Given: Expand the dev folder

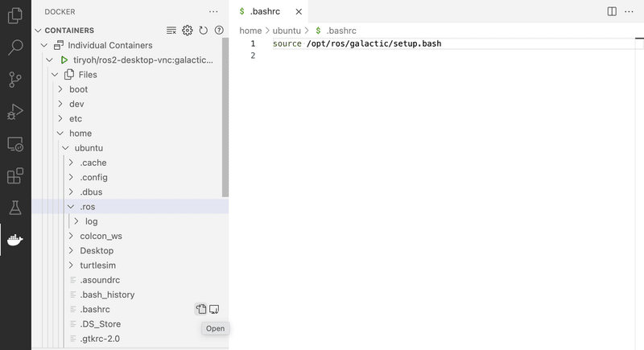Looking at the screenshot, I should click(x=60, y=104).
